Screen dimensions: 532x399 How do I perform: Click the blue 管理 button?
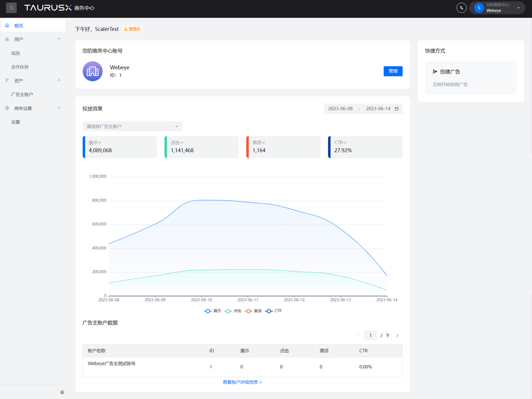(393, 71)
